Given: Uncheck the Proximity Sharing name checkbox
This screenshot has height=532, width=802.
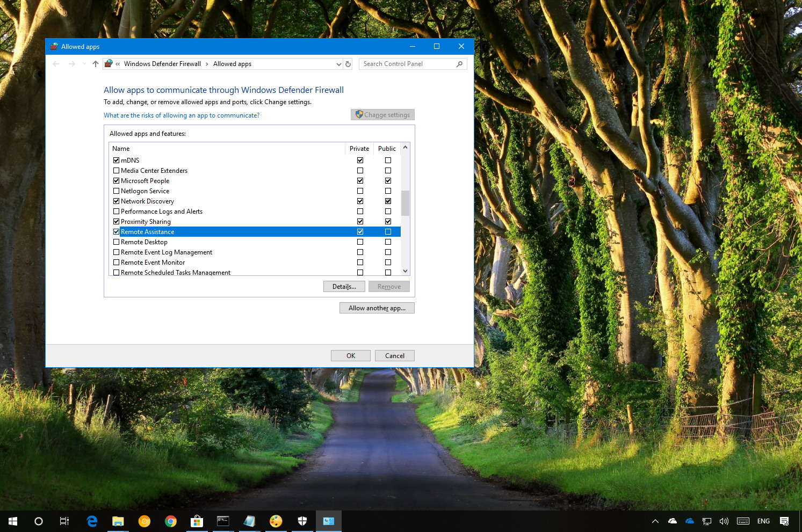Looking at the screenshot, I should pyautogui.click(x=116, y=221).
